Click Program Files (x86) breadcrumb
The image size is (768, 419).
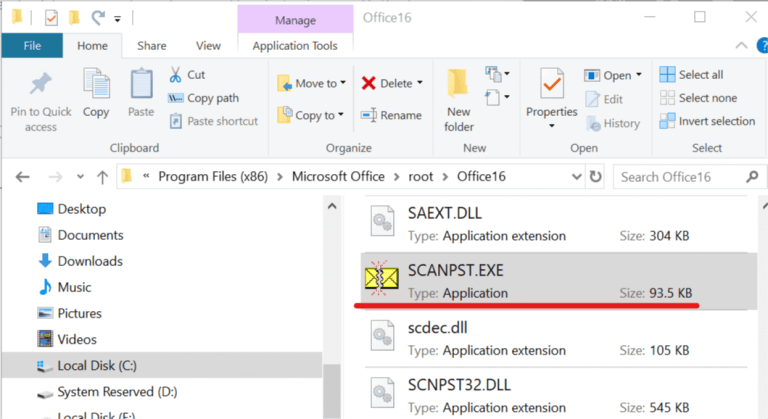pyautogui.click(x=213, y=176)
